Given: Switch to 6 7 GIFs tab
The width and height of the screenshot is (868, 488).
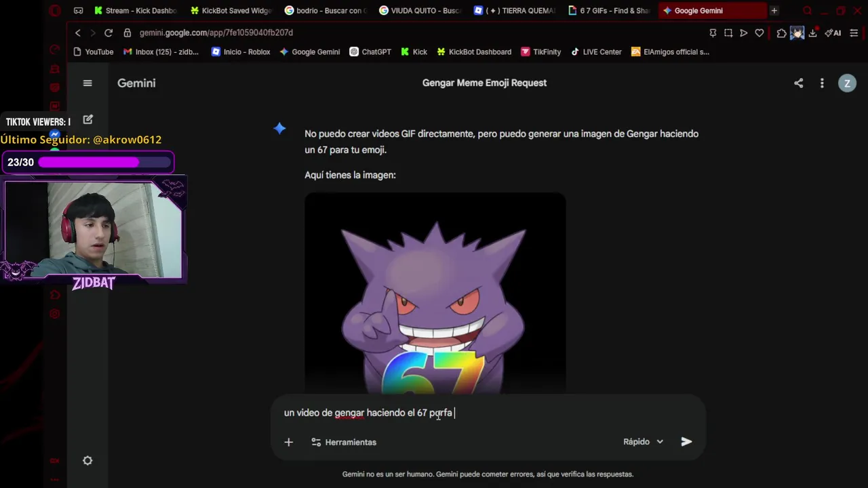Looking at the screenshot, I should [x=609, y=11].
